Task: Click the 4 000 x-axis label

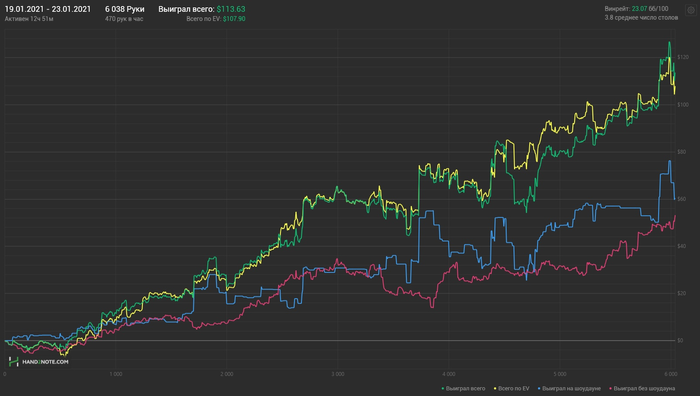Action: click(x=449, y=374)
